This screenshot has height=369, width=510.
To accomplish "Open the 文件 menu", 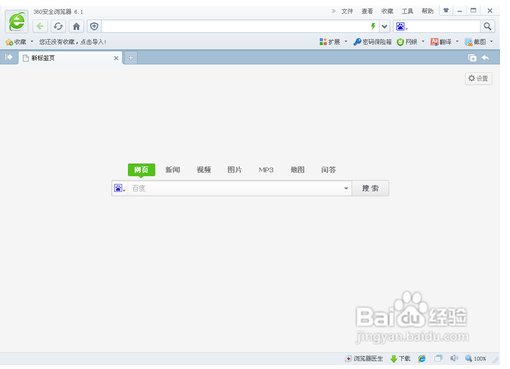I will pyautogui.click(x=347, y=11).
